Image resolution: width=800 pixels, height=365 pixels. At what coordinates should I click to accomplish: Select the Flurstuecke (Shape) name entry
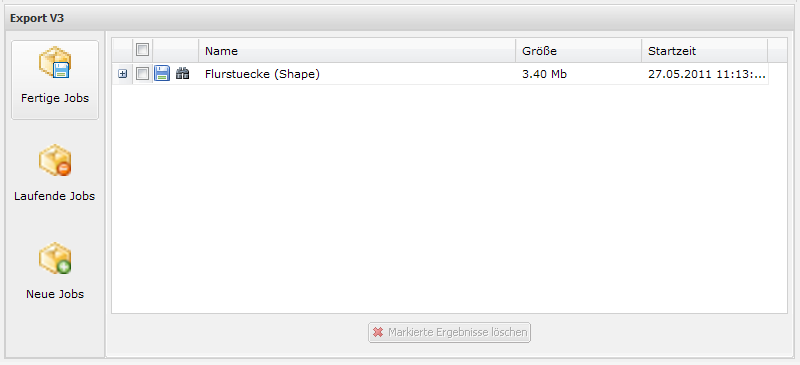coord(262,74)
